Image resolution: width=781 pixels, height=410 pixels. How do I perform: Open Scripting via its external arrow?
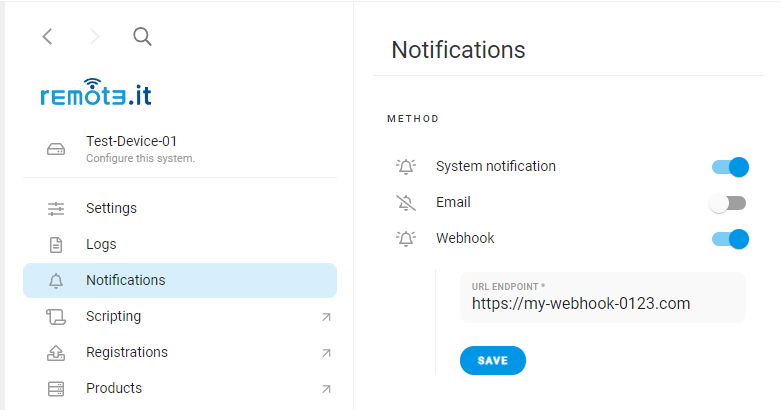(x=326, y=317)
